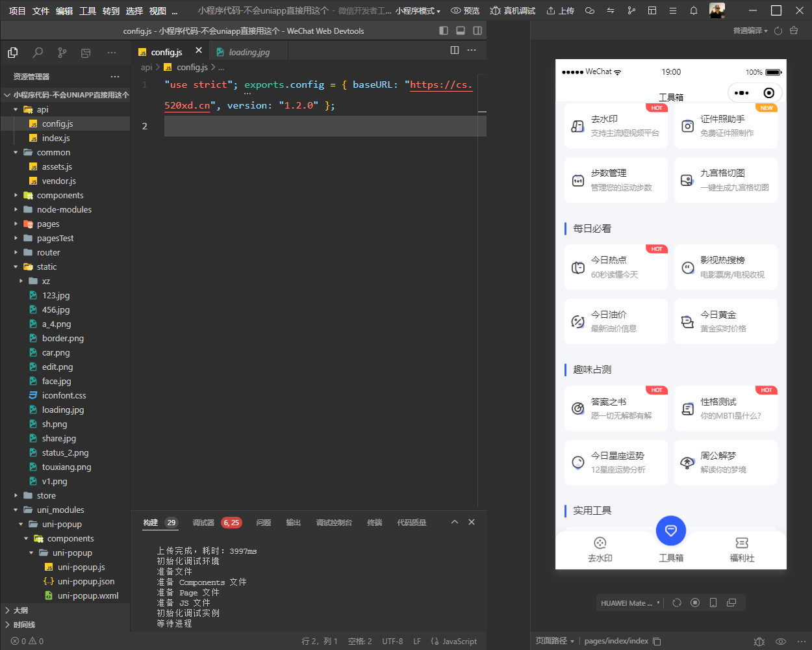
Task: Open the HUAWEI Mate device dropdown
Action: pyautogui.click(x=630, y=603)
